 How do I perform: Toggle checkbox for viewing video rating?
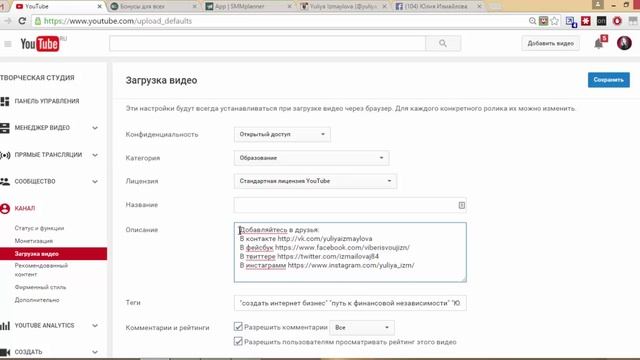[238, 341]
